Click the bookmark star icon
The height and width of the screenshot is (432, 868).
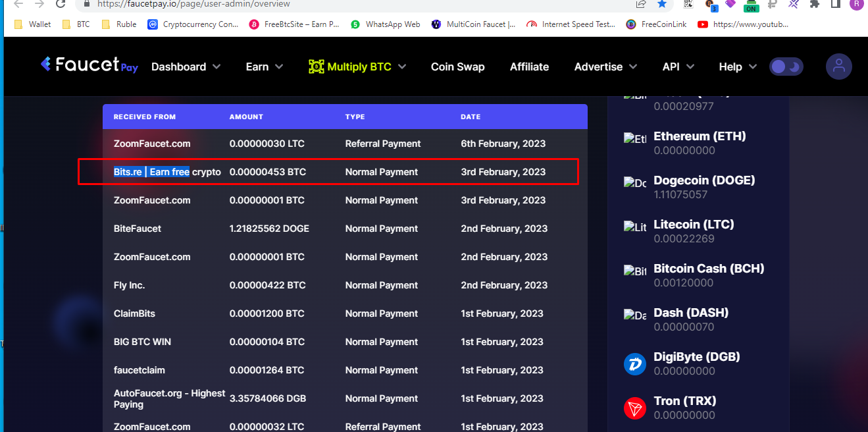(661, 4)
